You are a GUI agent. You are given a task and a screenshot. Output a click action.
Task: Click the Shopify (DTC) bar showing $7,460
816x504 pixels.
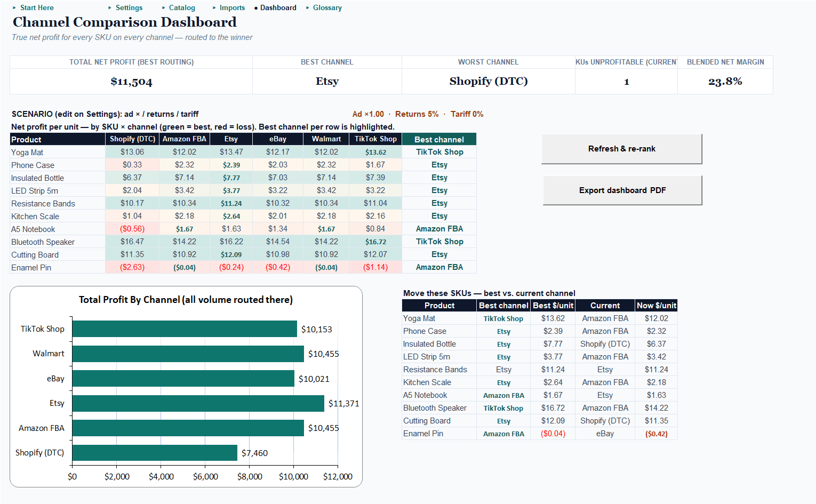[155, 453]
